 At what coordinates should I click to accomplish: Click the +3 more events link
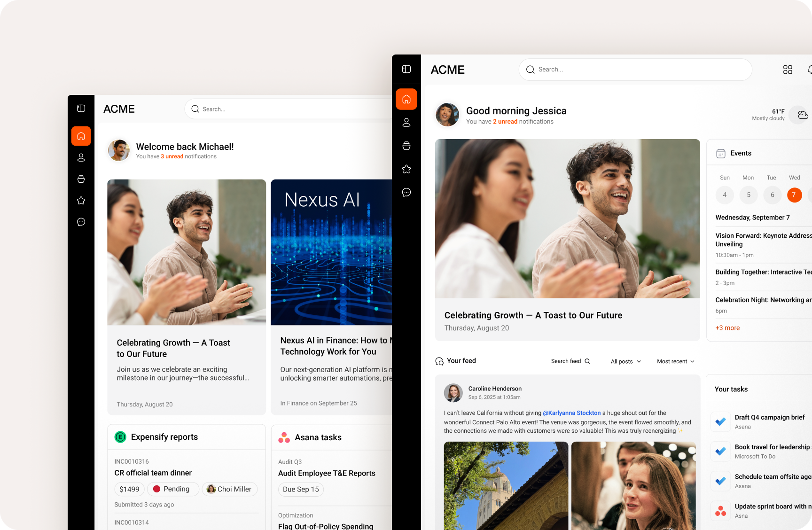point(727,328)
